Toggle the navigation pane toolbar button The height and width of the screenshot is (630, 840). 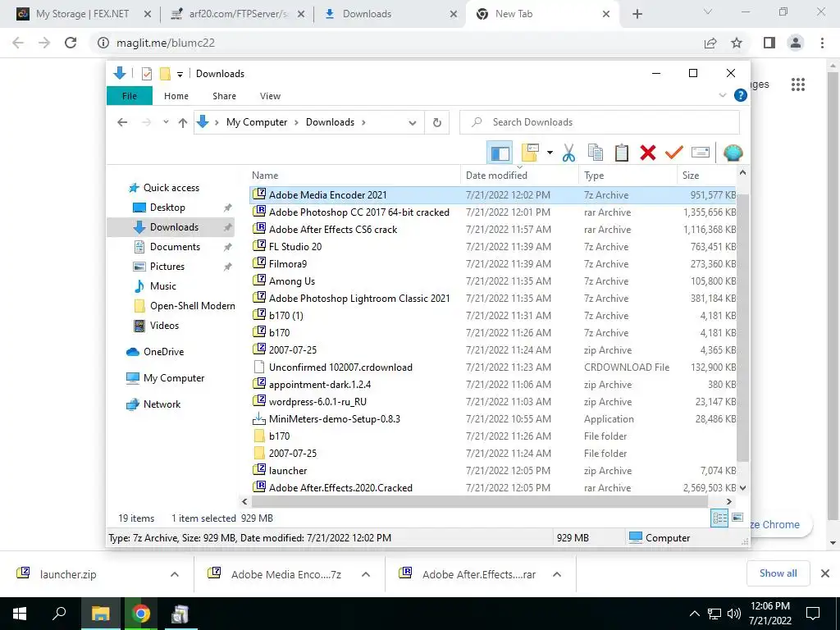click(500, 153)
